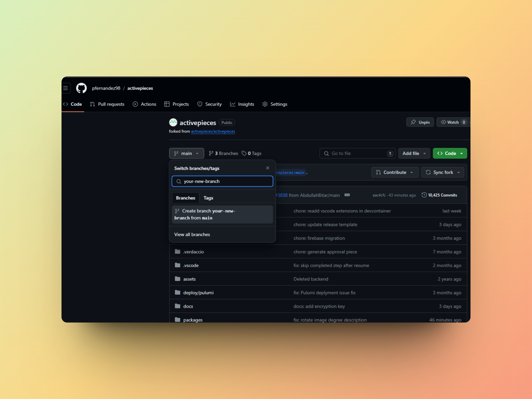The image size is (532, 399).
Task: Open the hamburger navigation menu
Action: tap(66, 88)
